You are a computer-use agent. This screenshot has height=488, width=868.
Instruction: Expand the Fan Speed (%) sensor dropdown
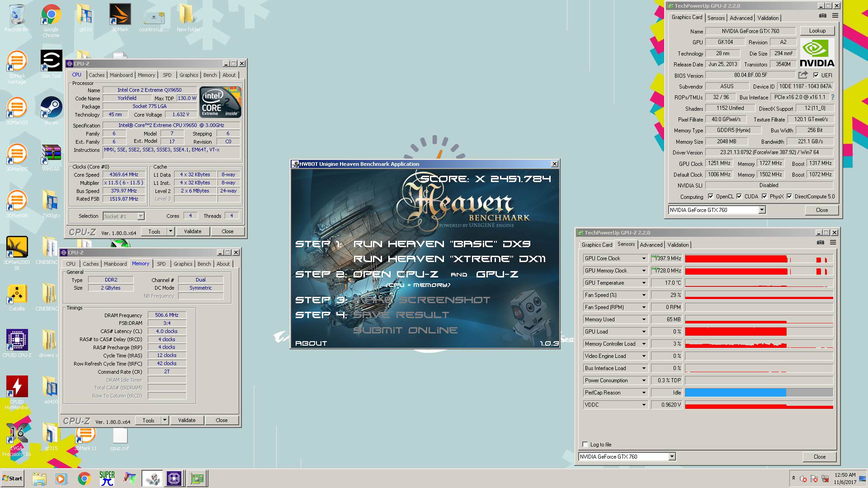[644, 295]
